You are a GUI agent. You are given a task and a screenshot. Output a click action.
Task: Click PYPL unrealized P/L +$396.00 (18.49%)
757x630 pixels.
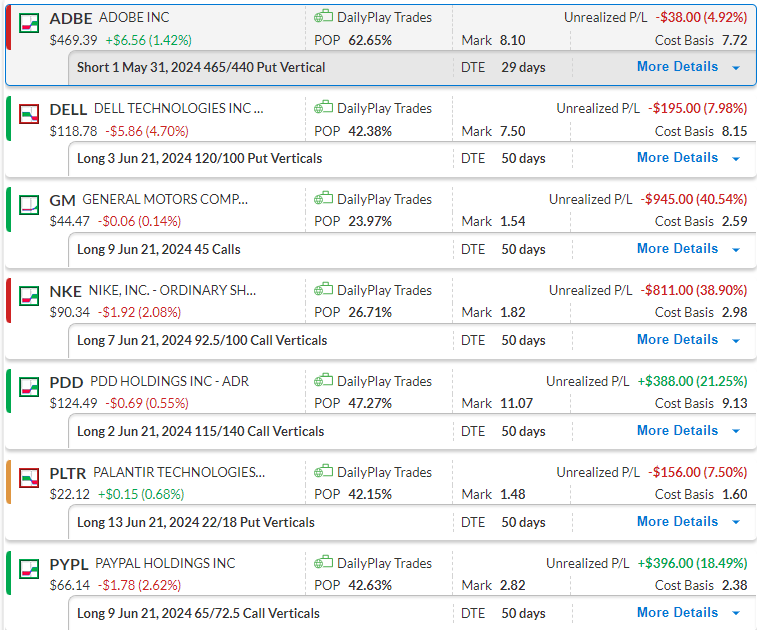(x=692, y=563)
